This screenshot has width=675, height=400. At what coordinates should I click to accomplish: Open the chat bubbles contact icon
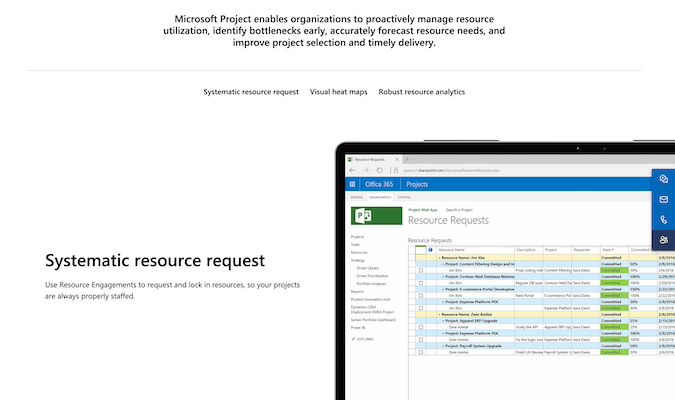663,179
